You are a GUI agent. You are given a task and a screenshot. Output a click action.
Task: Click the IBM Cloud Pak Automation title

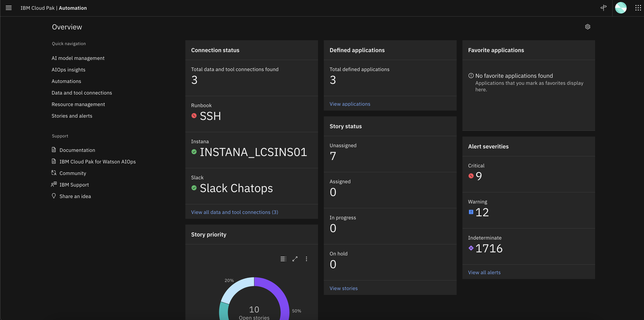[53, 8]
